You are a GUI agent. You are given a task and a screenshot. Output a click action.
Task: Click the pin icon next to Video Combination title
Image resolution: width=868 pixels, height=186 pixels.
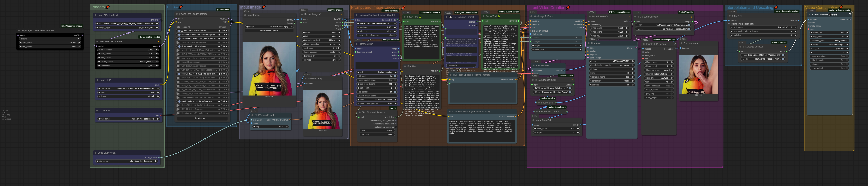(841, 7)
